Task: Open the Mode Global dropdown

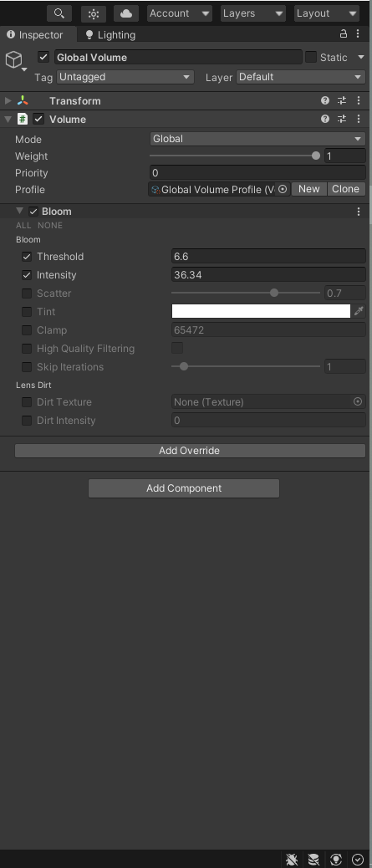Action: (x=257, y=139)
